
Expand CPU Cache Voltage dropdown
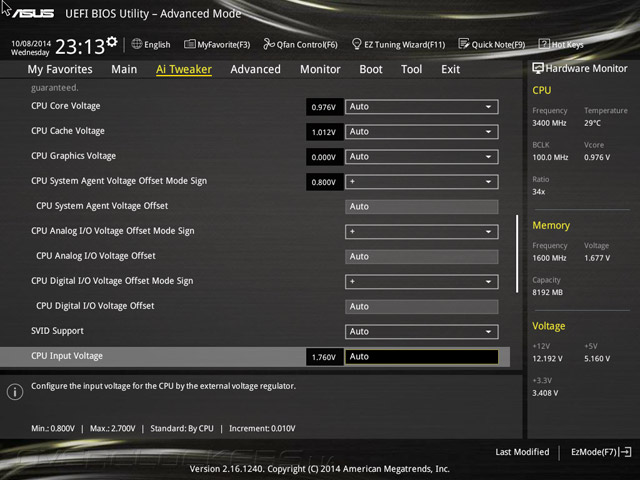click(x=422, y=132)
